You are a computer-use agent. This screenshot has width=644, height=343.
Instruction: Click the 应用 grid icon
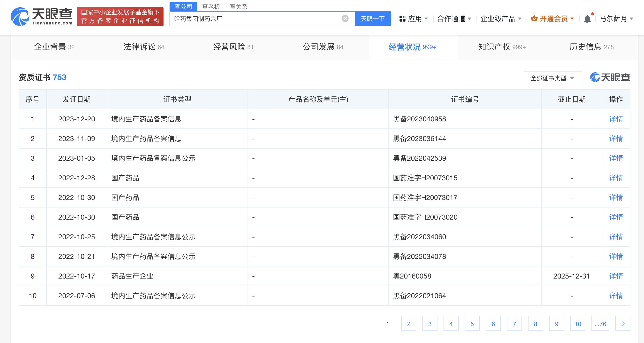pyautogui.click(x=403, y=18)
